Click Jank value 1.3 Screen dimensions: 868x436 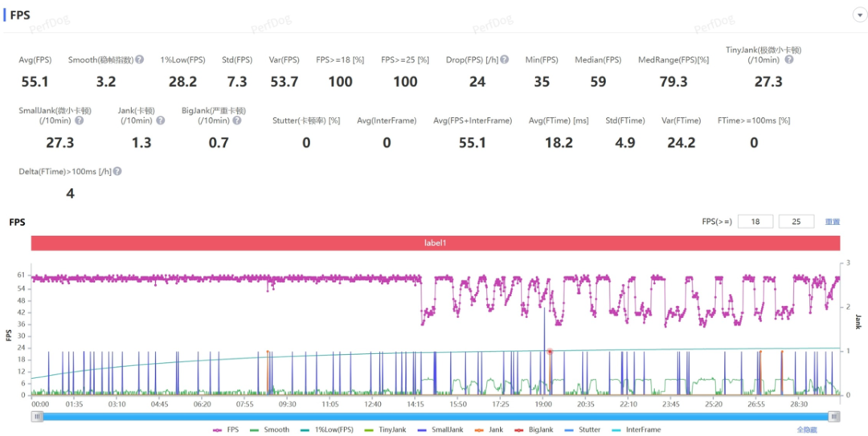142,143
